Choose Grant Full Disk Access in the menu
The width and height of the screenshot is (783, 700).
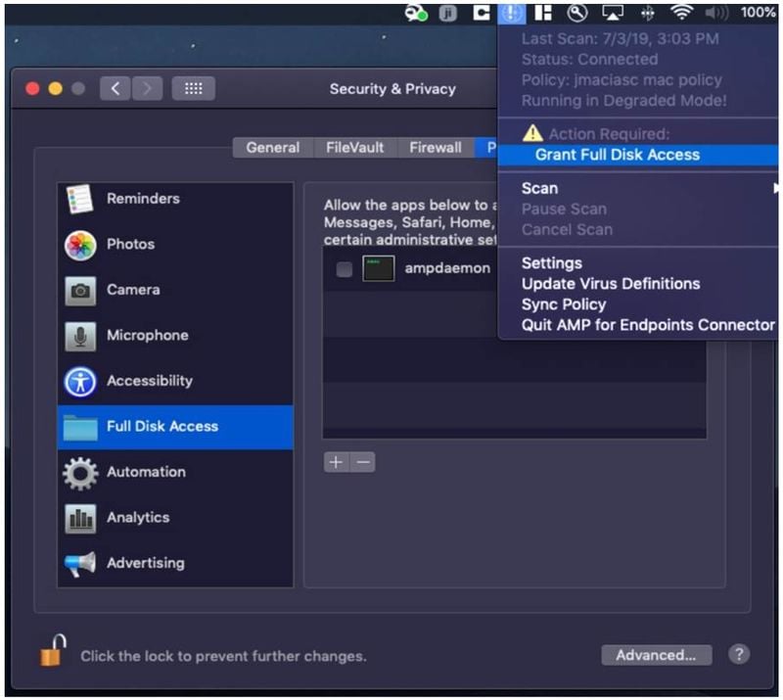coord(638,155)
